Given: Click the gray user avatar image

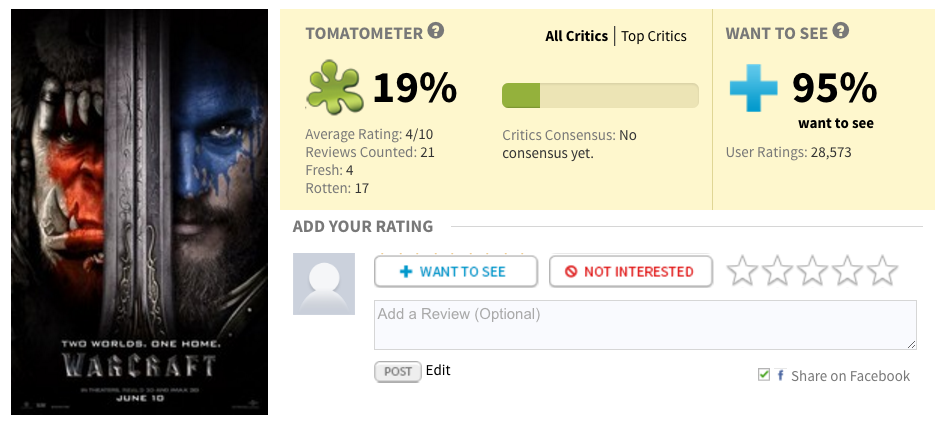Looking at the screenshot, I should (324, 284).
